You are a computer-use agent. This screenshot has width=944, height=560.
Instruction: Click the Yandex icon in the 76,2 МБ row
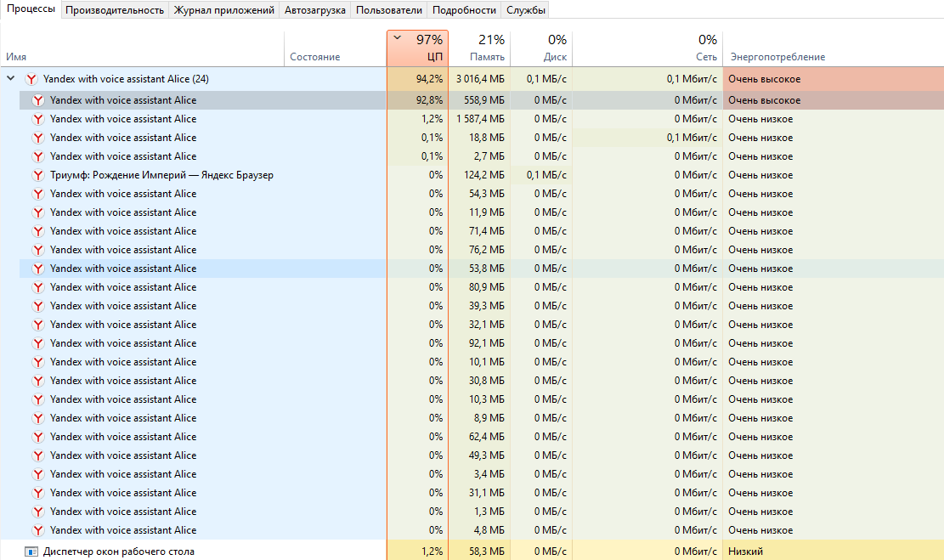tap(38, 250)
